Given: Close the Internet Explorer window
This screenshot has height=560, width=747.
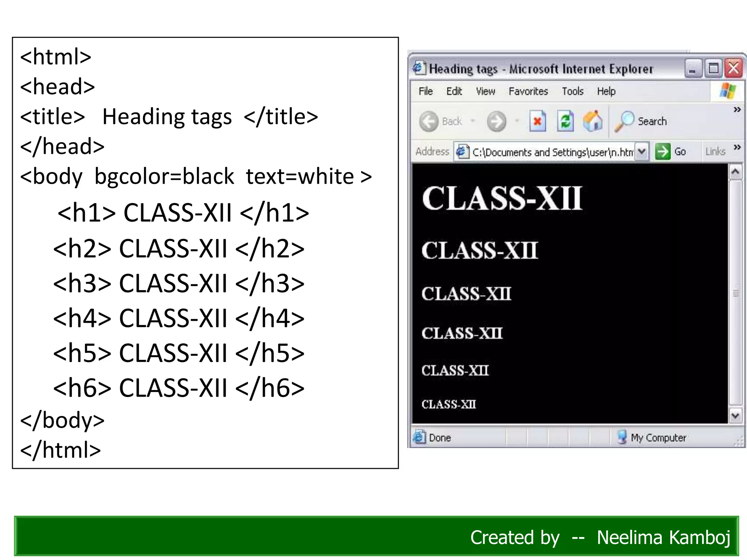Looking at the screenshot, I should point(734,69).
